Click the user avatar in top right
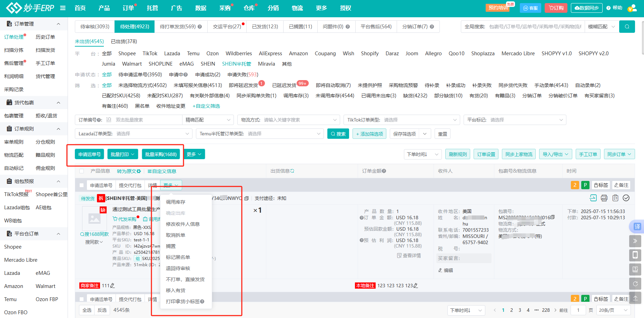Screen dimensions: 644x318 (632, 8)
